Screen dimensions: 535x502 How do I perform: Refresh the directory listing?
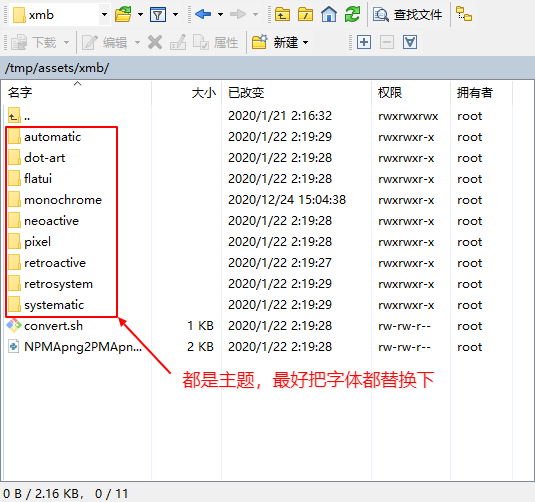click(x=352, y=15)
